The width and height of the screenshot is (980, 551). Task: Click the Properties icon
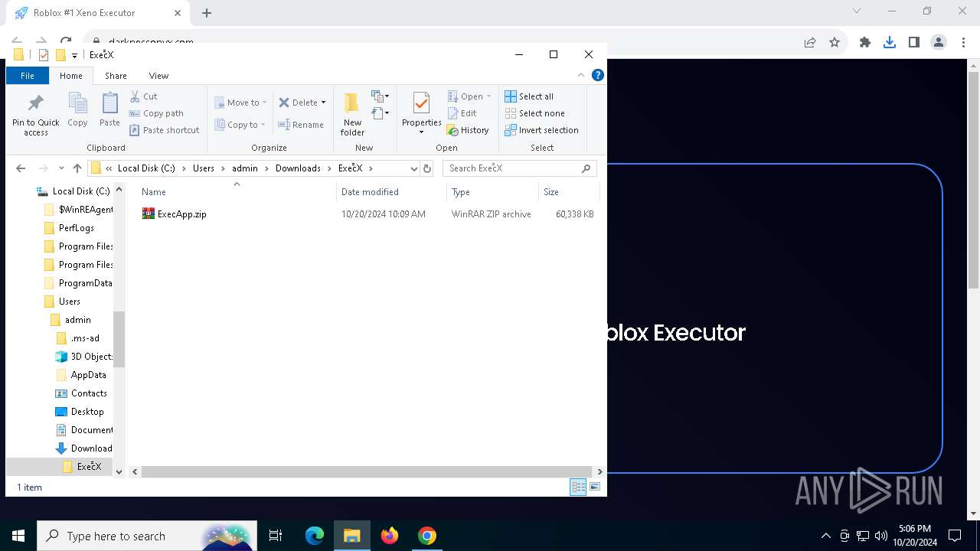point(421,104)
